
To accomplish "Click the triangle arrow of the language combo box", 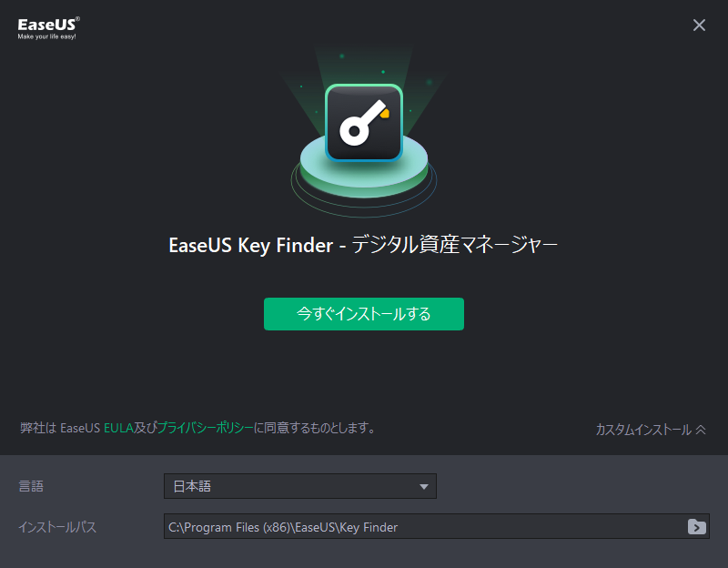I will pos(423,487).
